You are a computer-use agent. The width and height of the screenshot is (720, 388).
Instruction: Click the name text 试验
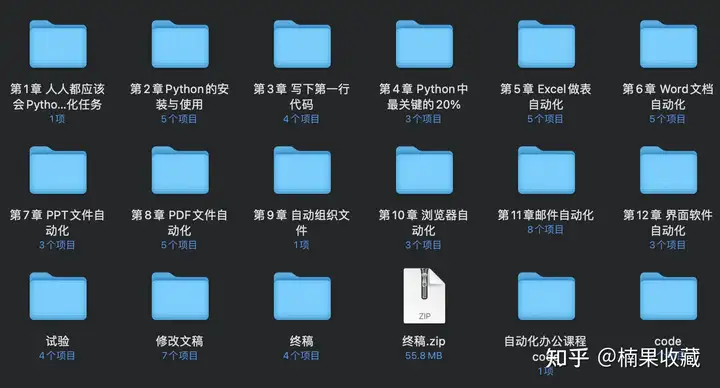click(x=57, y=341)
